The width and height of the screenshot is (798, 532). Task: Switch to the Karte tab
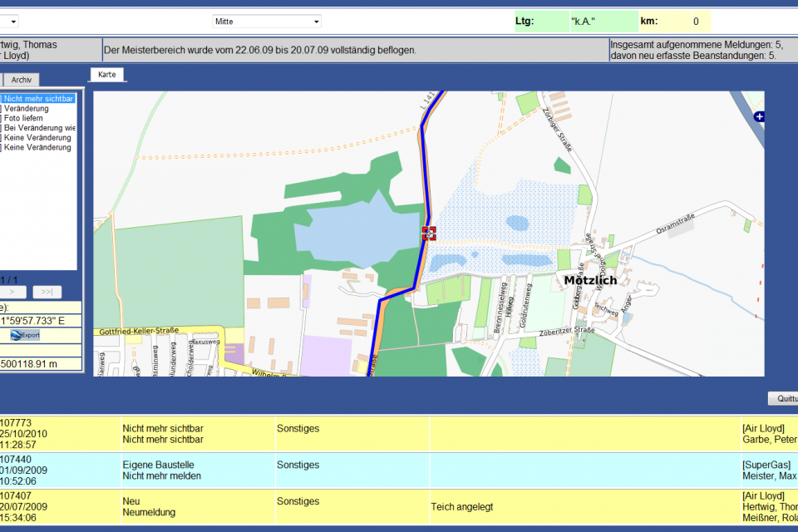point(107,75)
